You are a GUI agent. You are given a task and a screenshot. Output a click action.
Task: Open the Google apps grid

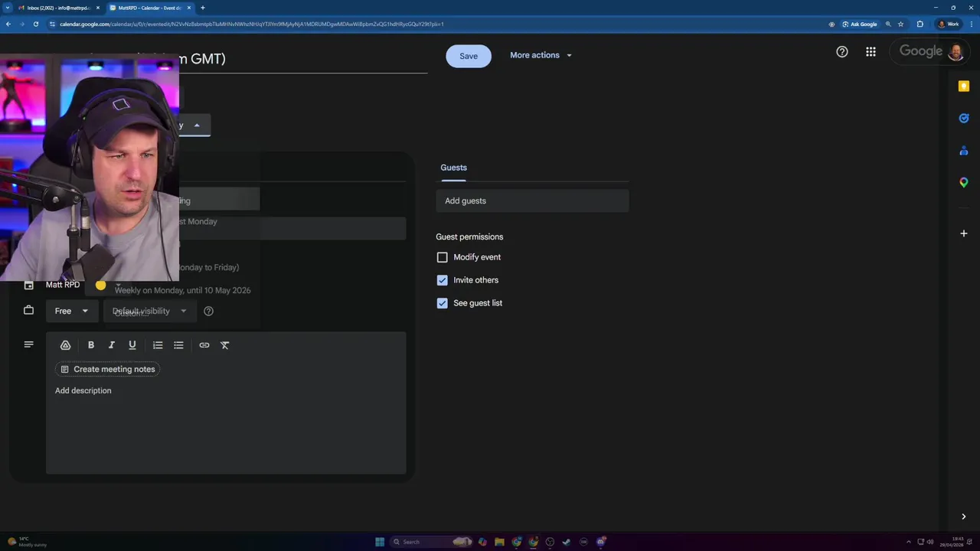(871, 52)
